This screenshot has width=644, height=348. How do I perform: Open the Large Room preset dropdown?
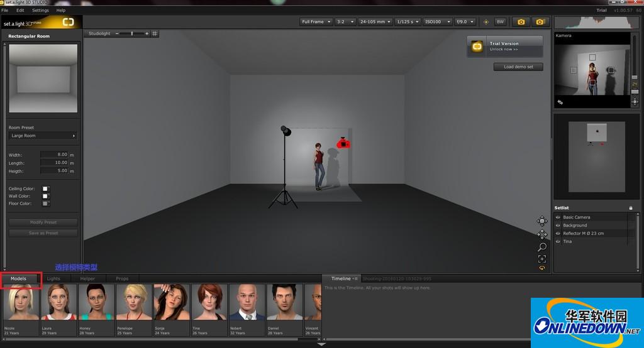(43, 136)
